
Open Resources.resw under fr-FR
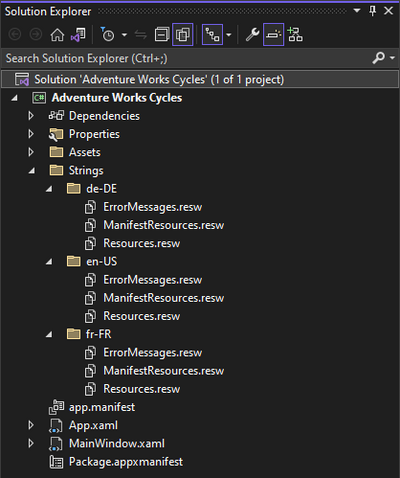[141, 389]
